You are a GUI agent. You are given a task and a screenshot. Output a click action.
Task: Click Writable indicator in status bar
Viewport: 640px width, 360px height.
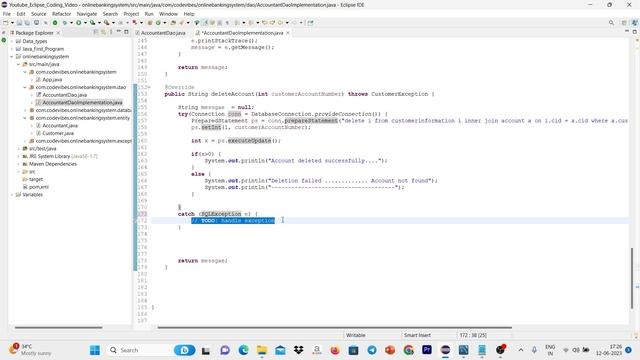pos(356,335)
